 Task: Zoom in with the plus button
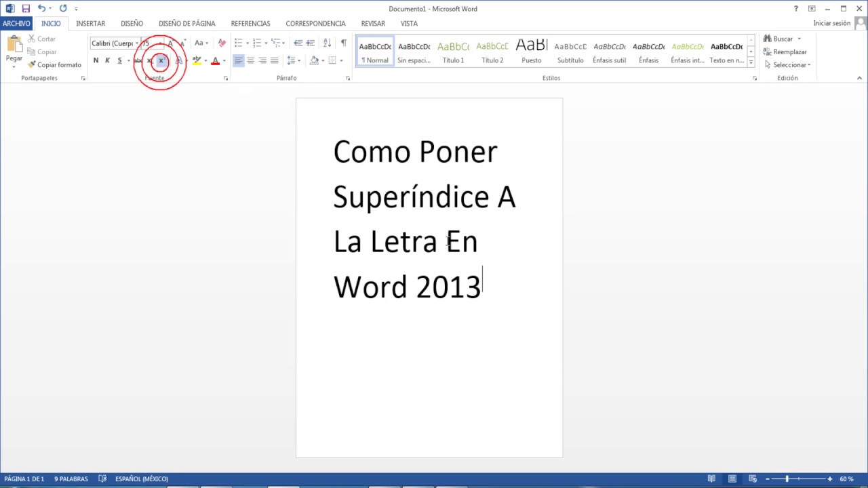[830, 479]
